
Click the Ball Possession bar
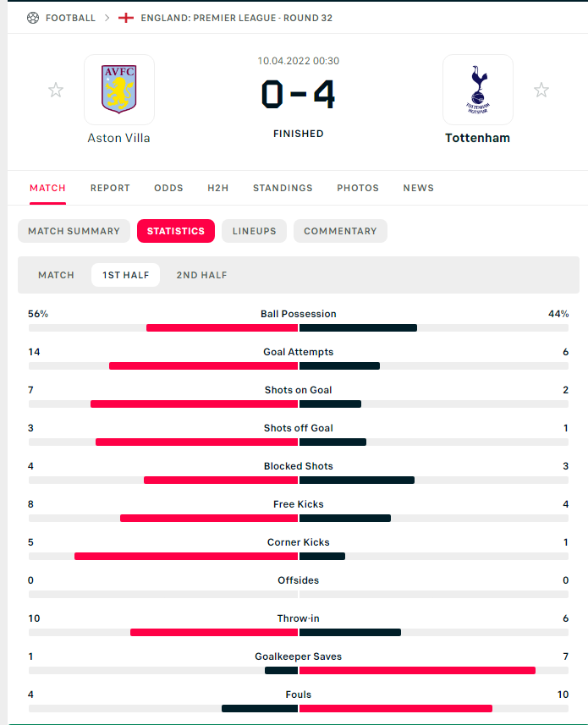(x=299, y=327)
